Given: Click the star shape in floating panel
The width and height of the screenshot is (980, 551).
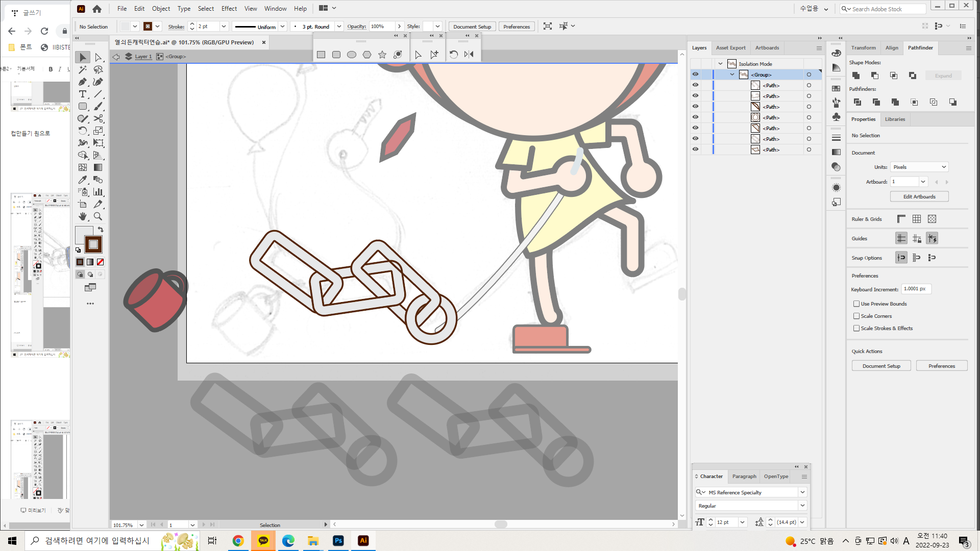Looking at the screenshot, I should coord(382,55).
